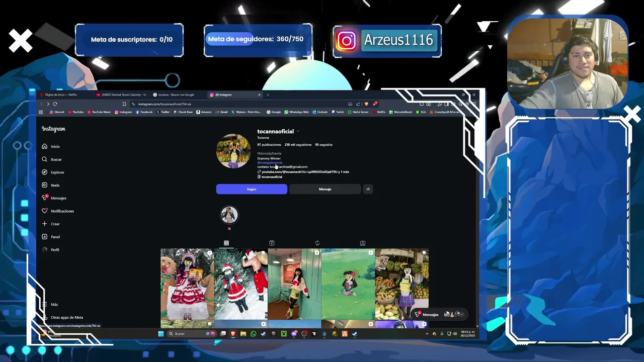Image resolution: width=644 pixels, height=362 pixels.
Task: Open WhatsApp from the taskbar
Action: point(253,334)
